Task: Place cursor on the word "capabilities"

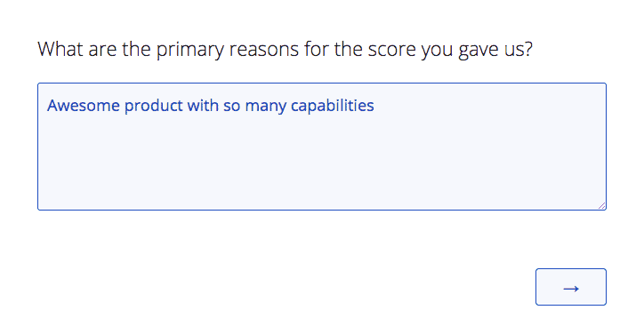Action: pyautogui.click(x=333, y=106)
